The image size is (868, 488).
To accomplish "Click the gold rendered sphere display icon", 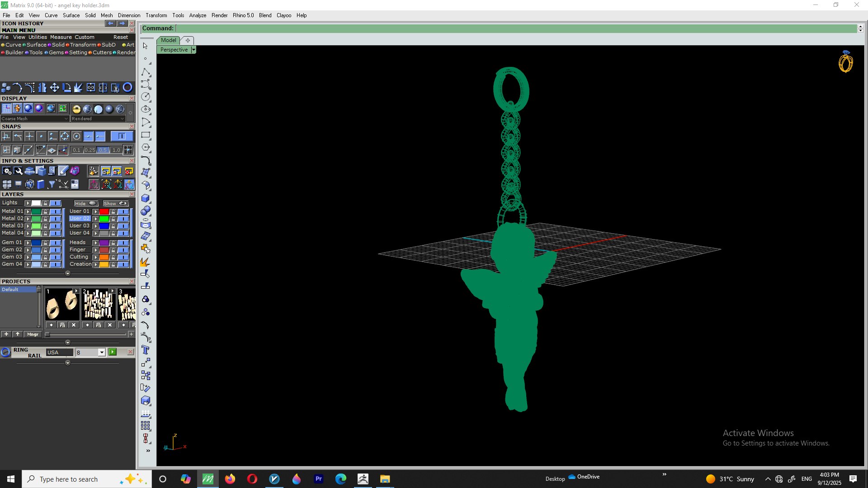I will tap(76, 109).
